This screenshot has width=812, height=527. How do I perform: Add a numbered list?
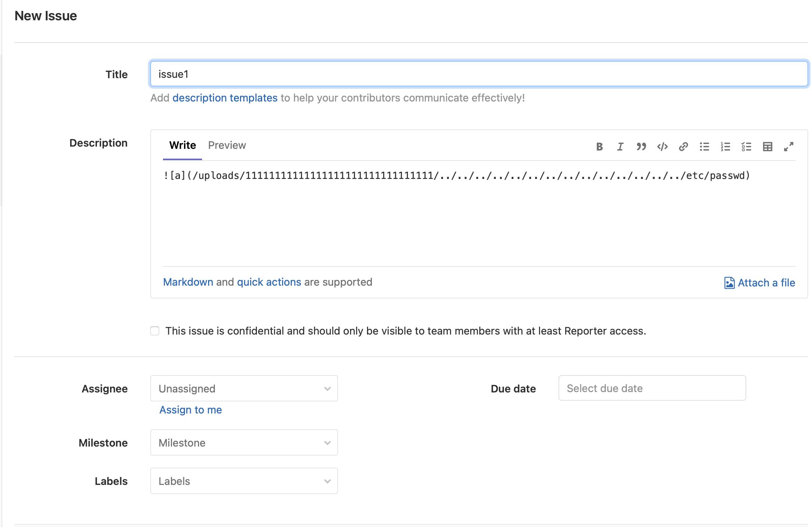725,147
